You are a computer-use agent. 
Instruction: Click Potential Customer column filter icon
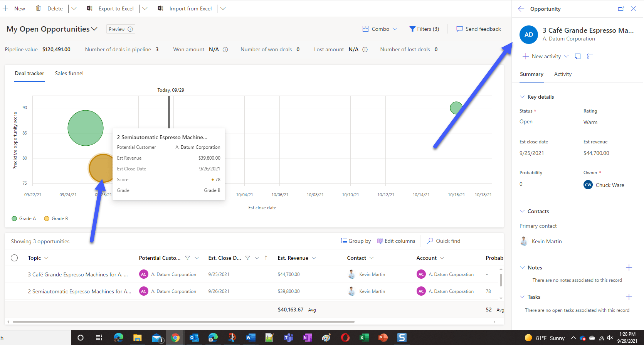click(187, 258)
